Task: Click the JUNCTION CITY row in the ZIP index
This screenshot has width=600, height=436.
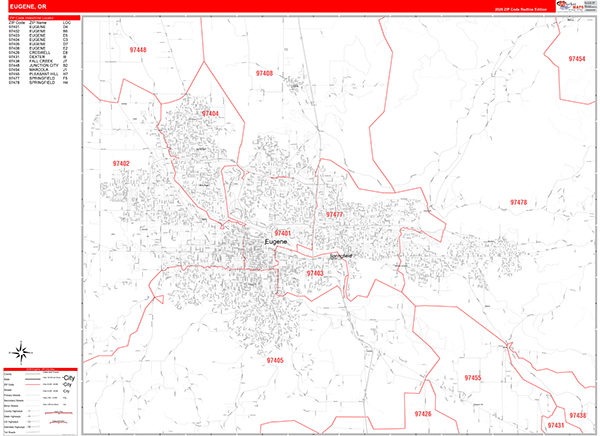Action: [x=38, y=65]
